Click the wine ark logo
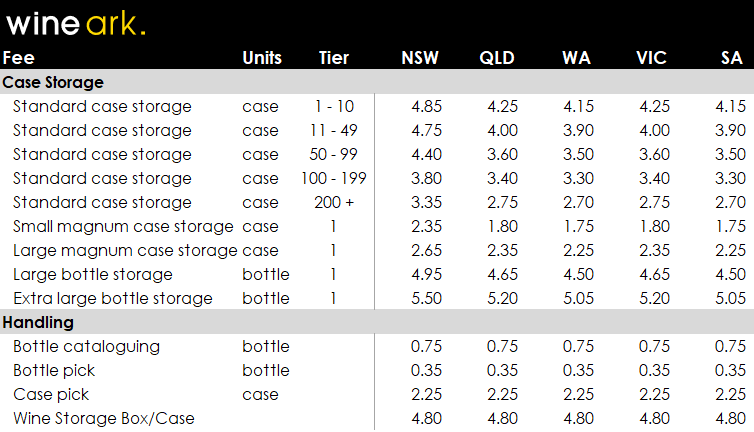The image size is (754, 432). (75, 24)
